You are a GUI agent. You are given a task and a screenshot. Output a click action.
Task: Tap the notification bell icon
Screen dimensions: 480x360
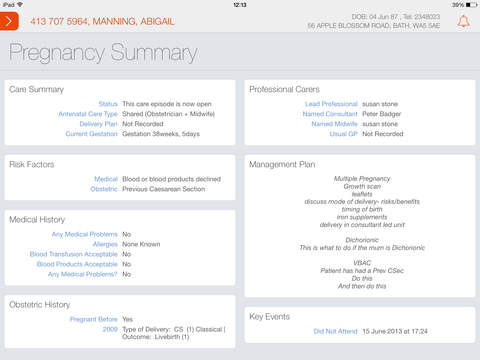coord(463,21)
